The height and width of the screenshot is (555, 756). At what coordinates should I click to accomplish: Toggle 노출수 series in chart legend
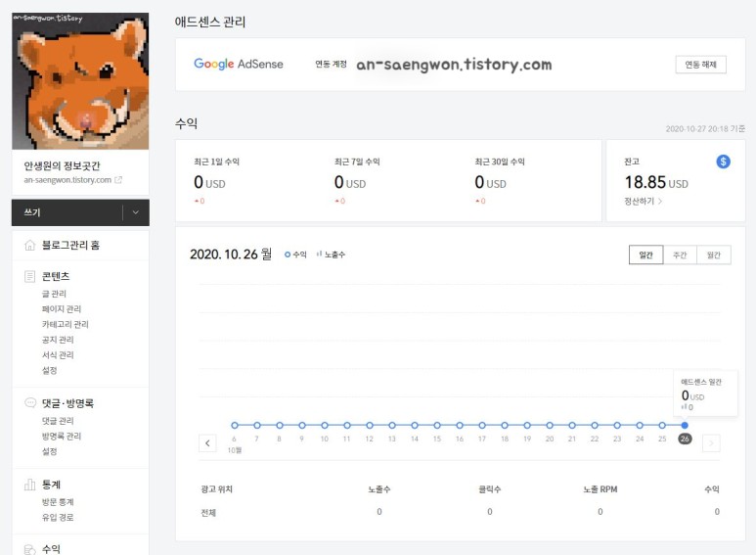pos(331,254)
